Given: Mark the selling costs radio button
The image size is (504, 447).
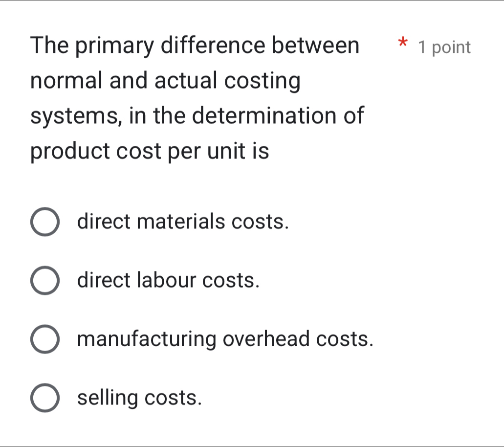Looking at the screenshot, I should click(x=45, y=398).
